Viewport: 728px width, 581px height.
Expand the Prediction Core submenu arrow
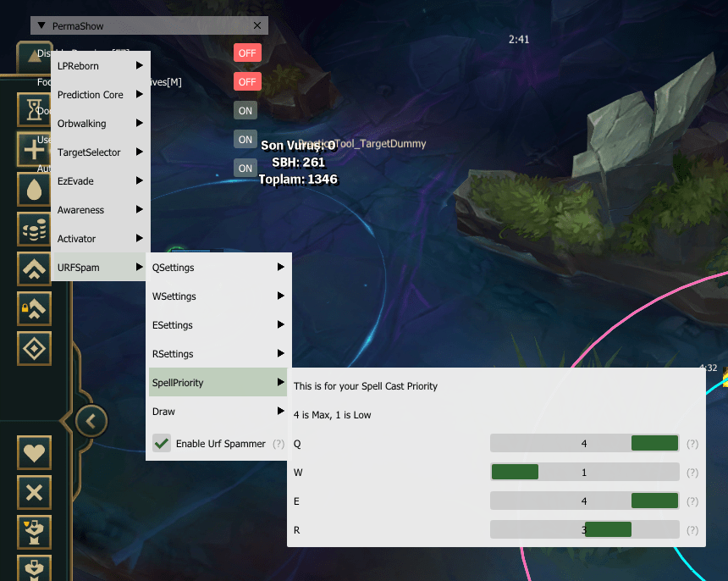pyautogui.click(x=140, y=94)
